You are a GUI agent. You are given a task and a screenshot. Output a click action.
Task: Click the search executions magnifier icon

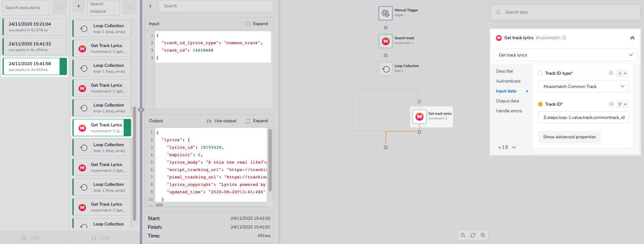point(60,8)
